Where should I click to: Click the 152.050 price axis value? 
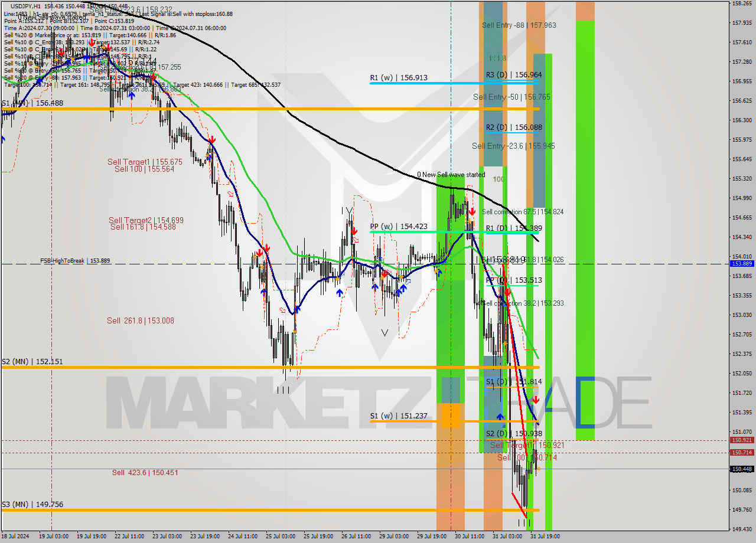tap(742, 373)
